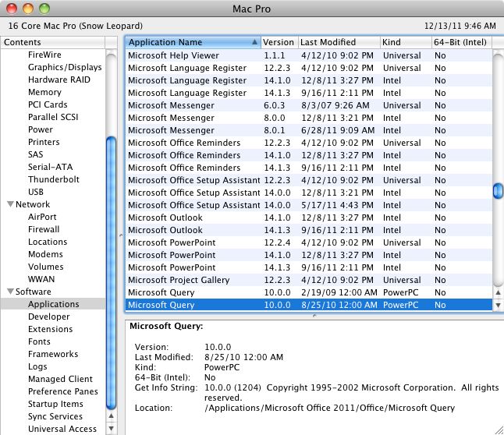Collapse the Software section triangle
Viewport: 504px width, 435px height.
coord(10,292)
